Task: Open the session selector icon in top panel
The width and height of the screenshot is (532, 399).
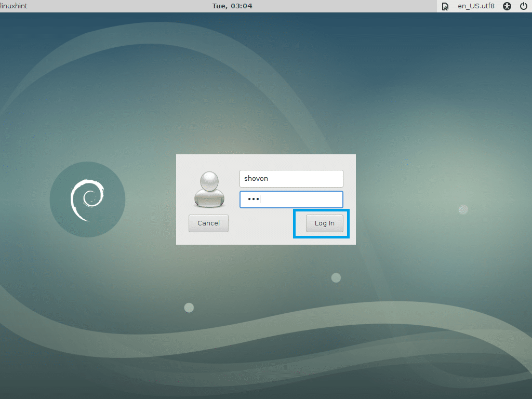Action: click(445, 6)
